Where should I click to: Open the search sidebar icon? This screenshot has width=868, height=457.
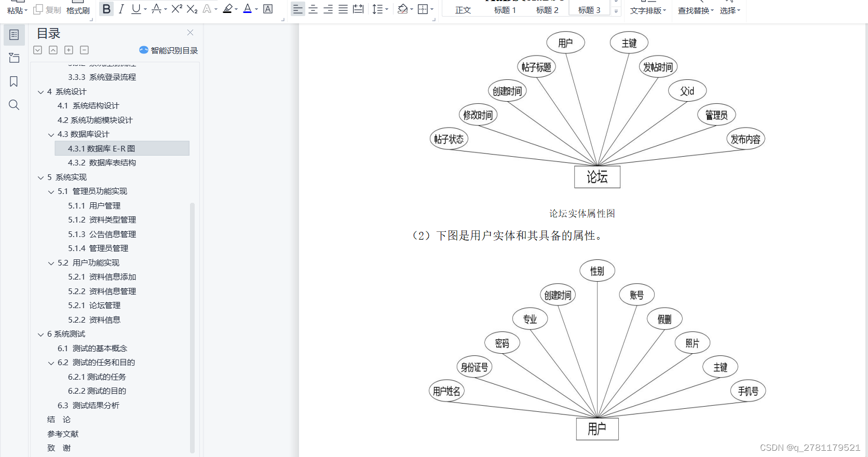[x=14, y=105]
